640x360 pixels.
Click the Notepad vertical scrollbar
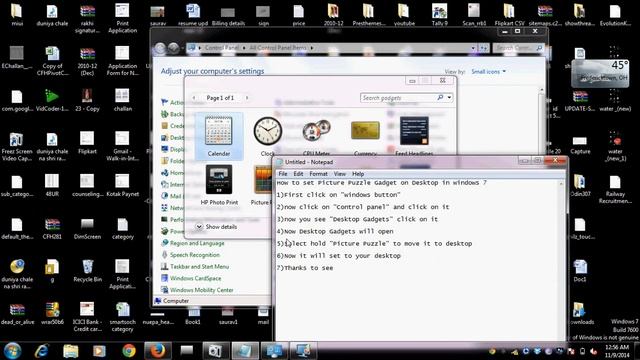[562, 260]
